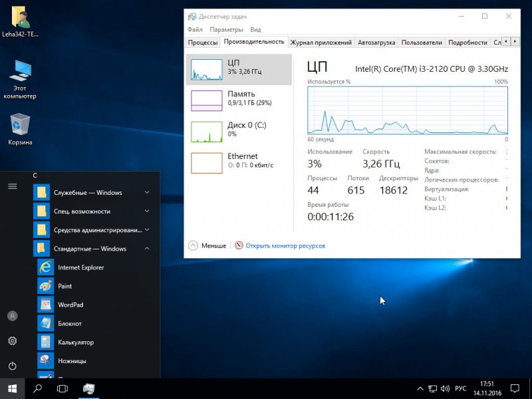Click the Процессы count 44

coord(313,190)
